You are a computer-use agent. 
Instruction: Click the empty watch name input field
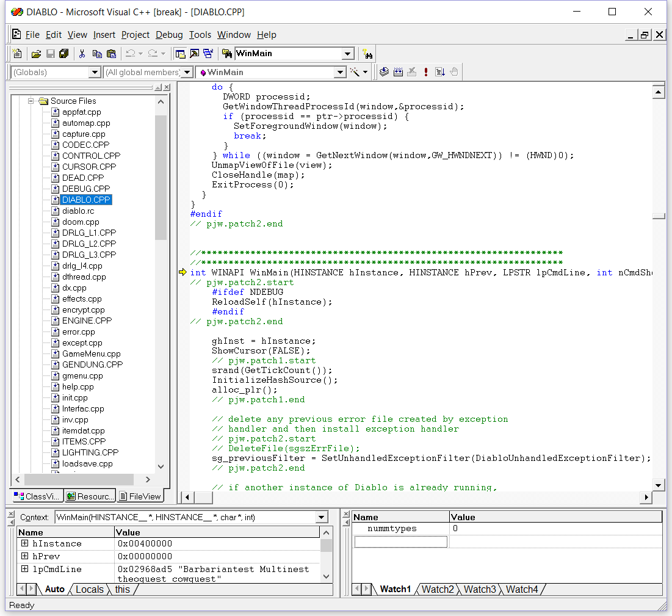pyautogui.click(x=401, y=542)
